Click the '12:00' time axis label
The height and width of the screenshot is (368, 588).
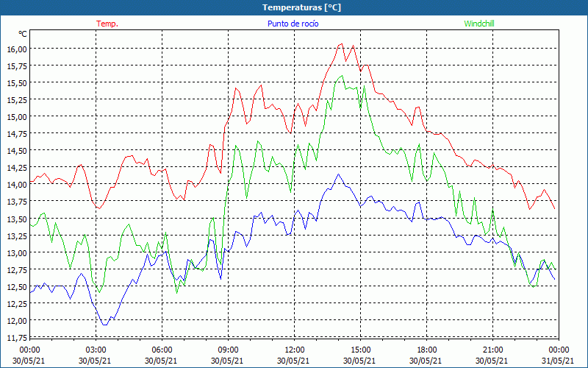click(x=295, y=350)
